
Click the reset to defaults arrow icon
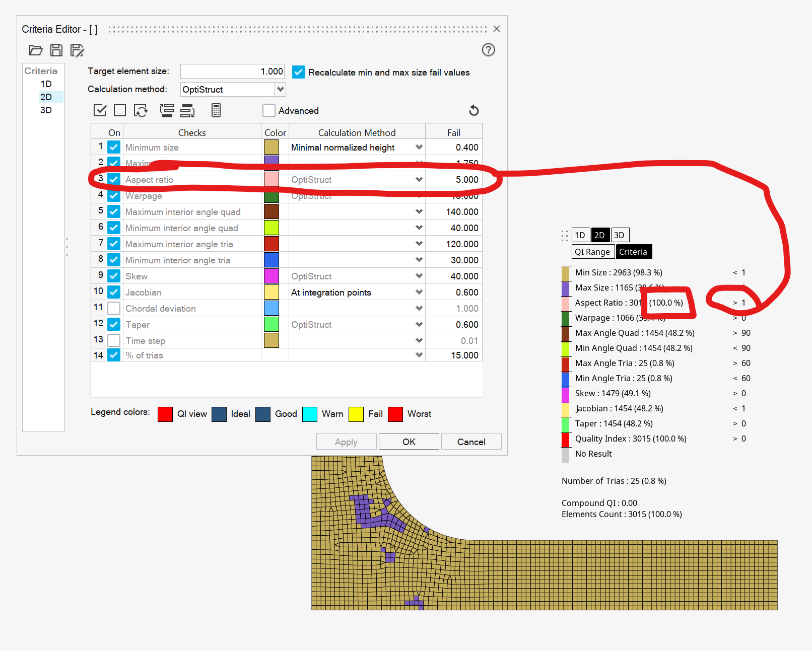click(x=474, y=111)
